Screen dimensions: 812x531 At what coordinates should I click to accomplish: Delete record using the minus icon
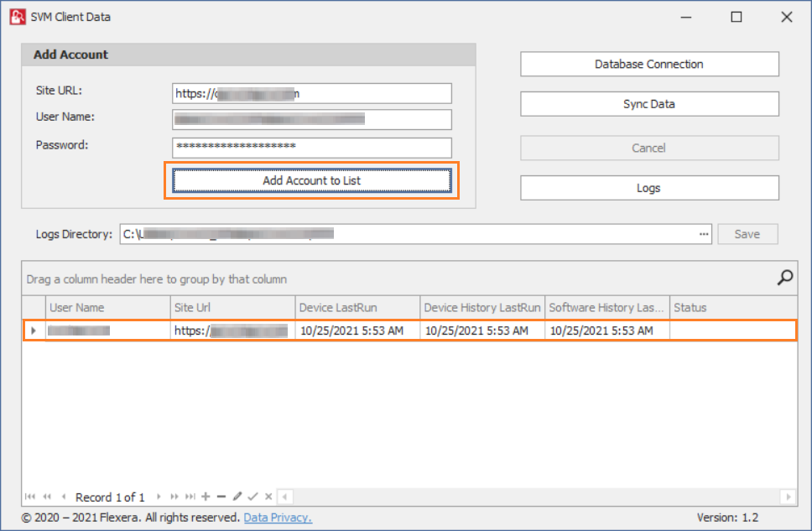(221, 497)
